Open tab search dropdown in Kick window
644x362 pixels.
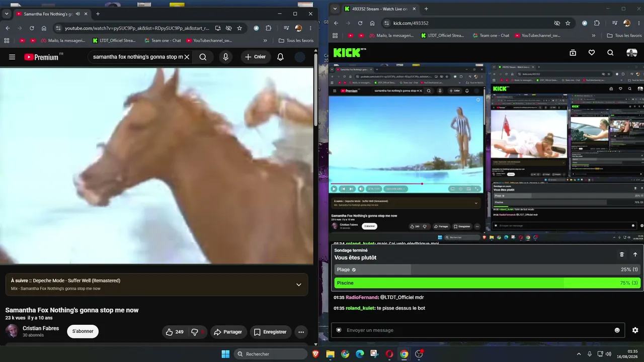point(335,9)
